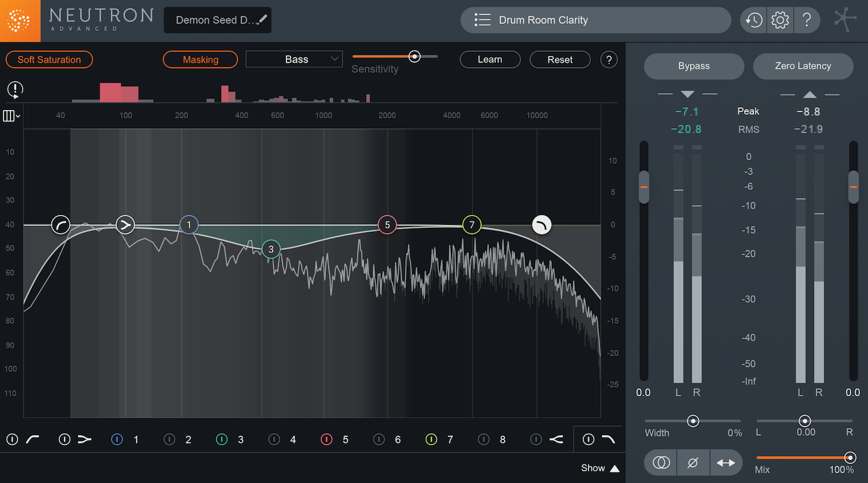This screenshot has width=868, height=483.
Task: Expand the Show band details triangle
Action: click(615, 468)
